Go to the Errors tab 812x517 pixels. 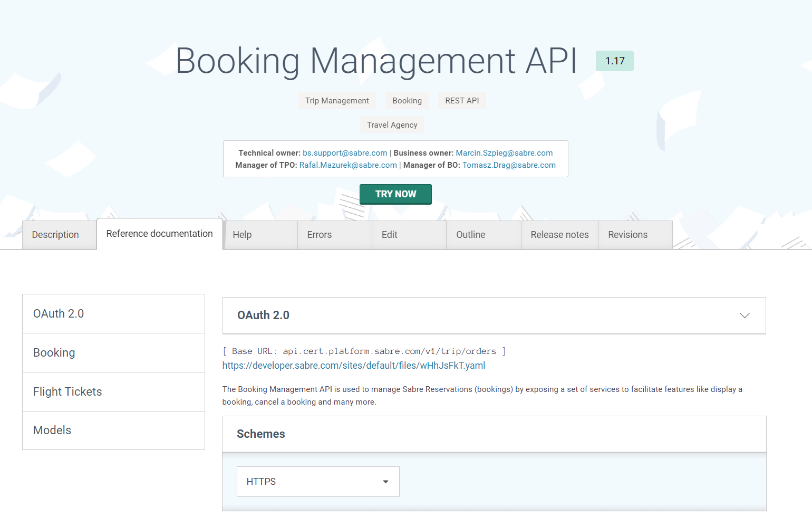pyautogui.click(x=335, y=235)
